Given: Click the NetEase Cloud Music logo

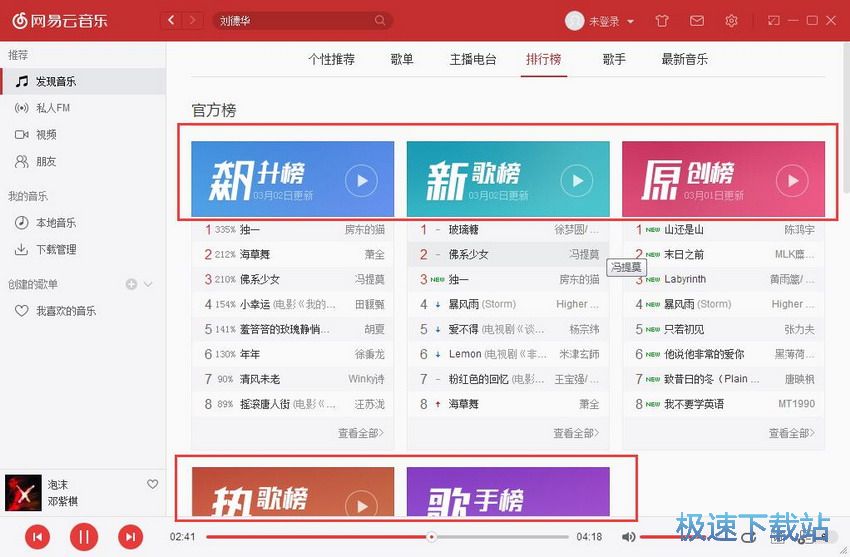Looking at the screenshot, I should coord(60,21).
